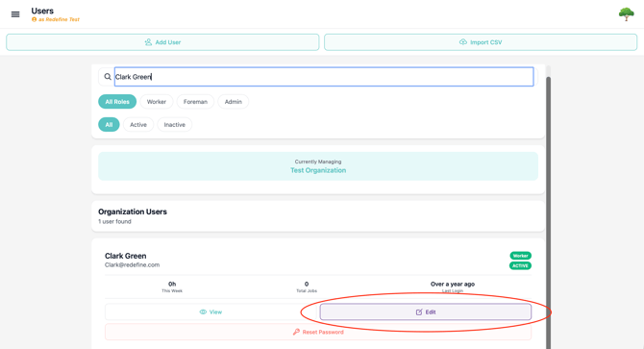Click the vertical scrollbar
This screenshot has width=644, height=349.
pyautogui.click(x=548, y=212)
